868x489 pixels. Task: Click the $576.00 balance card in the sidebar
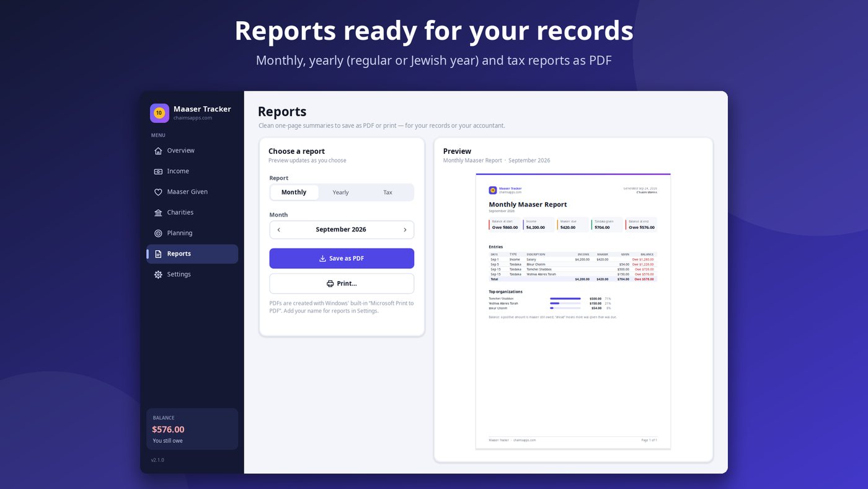192,429
